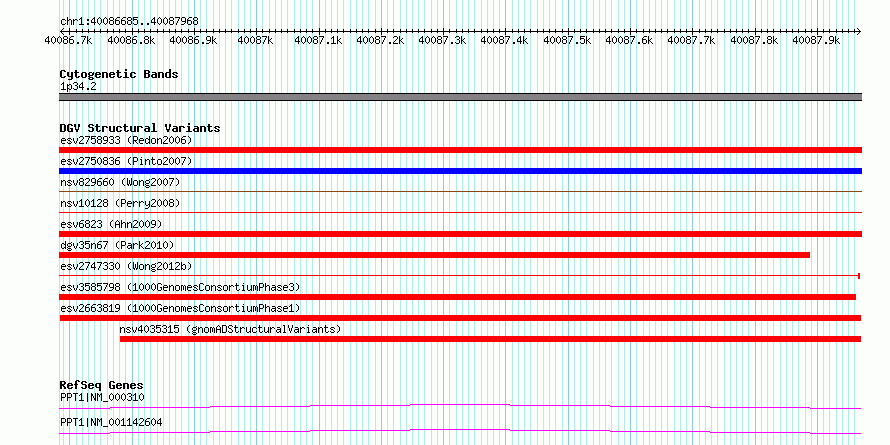Click the 40087k ruler tick label
The image size is (890, 445).
(255, 40)
